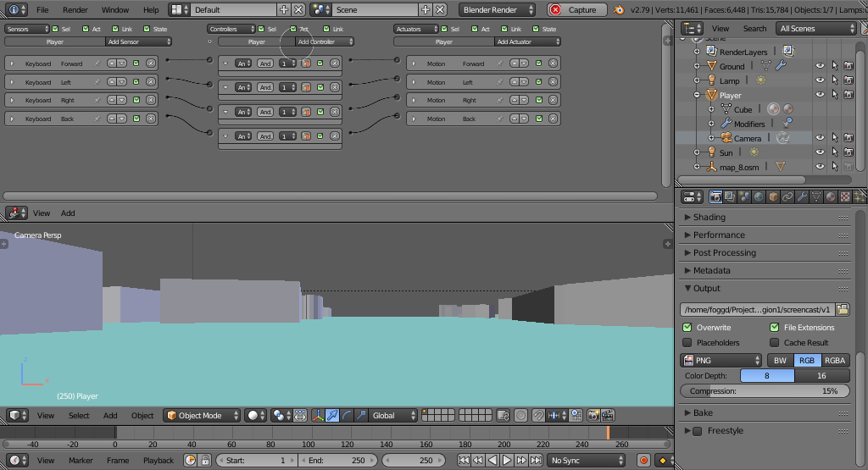Image resolution: width=868 pixels, height=470 pixels.
Task: Select RGBA color mode
Action: click(834, 361)
